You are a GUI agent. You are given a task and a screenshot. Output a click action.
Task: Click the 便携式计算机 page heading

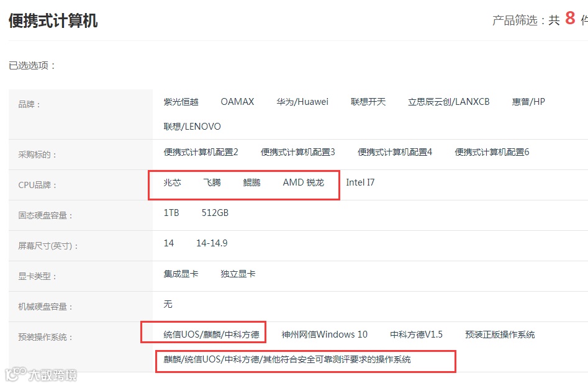[53, 20]
